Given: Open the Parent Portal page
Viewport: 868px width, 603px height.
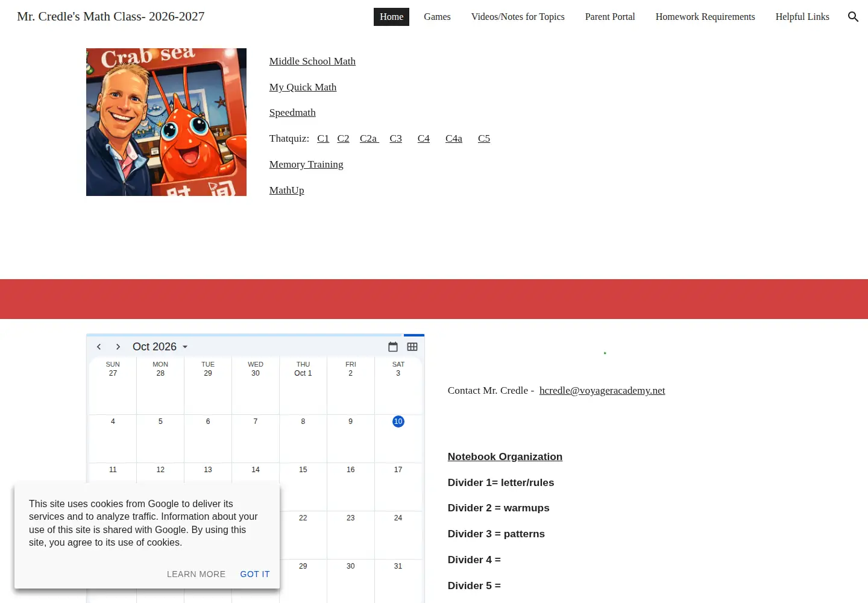Looking at the screenshot, I should click(610, 17).
